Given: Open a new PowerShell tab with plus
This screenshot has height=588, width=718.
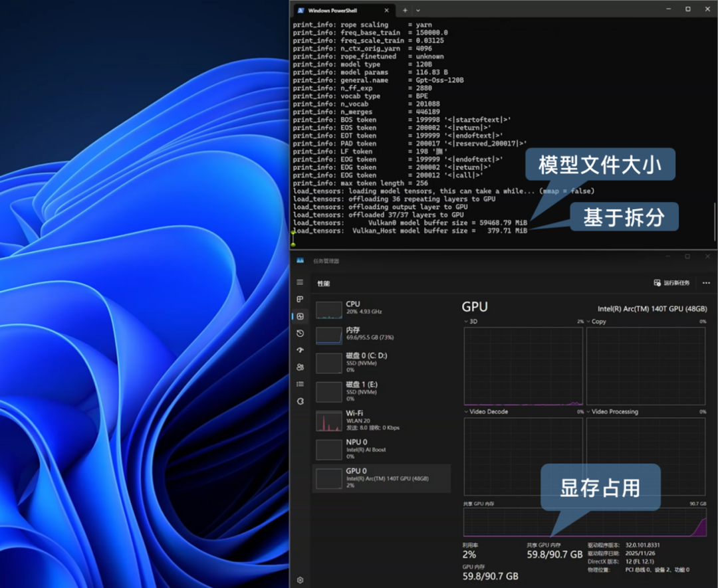Looking at the screenshot, I should point(405,10).
